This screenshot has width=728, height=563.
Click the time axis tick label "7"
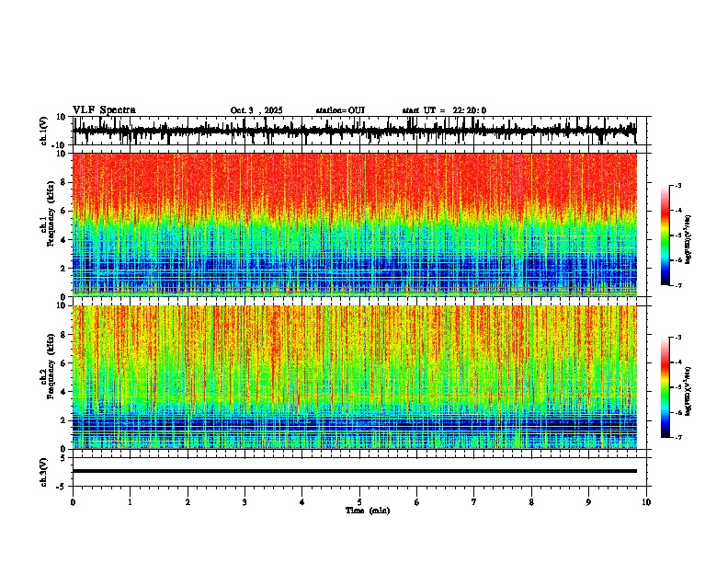(474, 502)
